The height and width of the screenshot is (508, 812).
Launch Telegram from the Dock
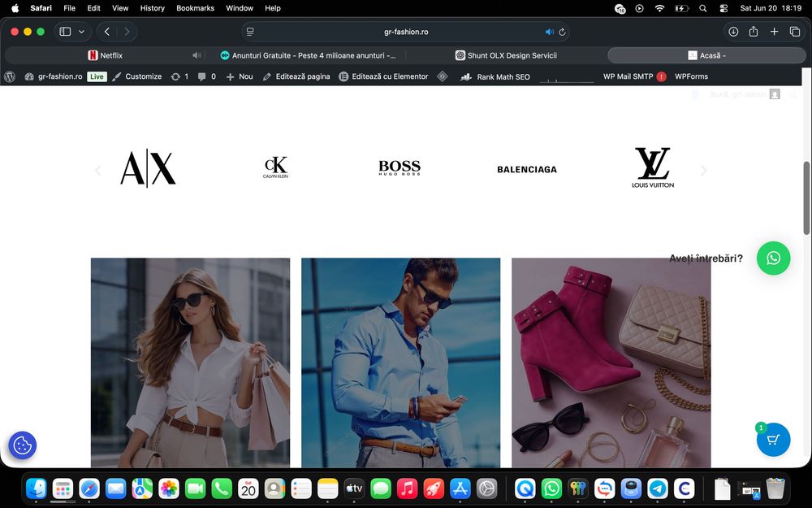point(658,488)
